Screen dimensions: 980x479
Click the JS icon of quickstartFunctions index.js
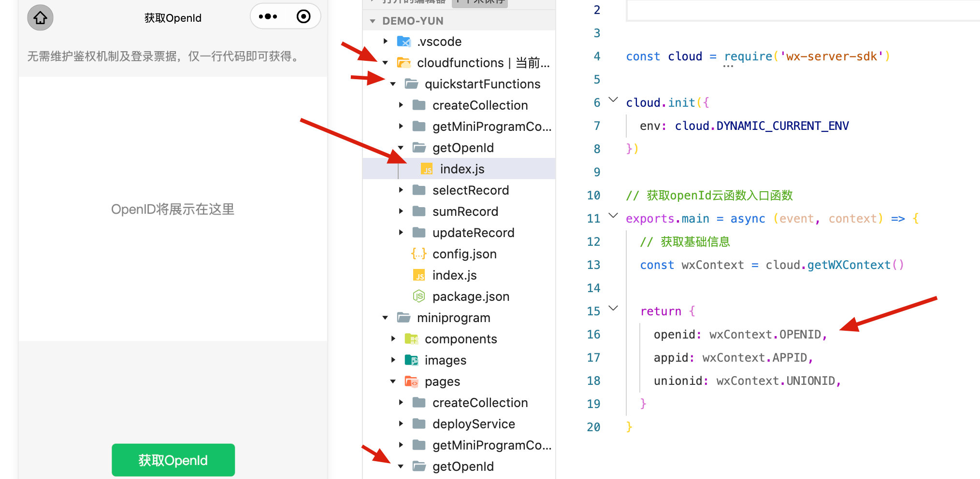[x=419, y=275]
